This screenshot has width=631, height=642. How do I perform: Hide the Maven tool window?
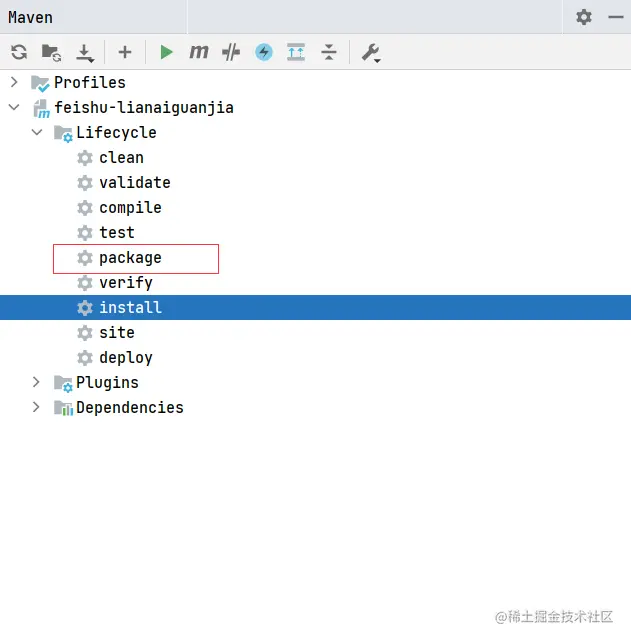pos(615,17)
